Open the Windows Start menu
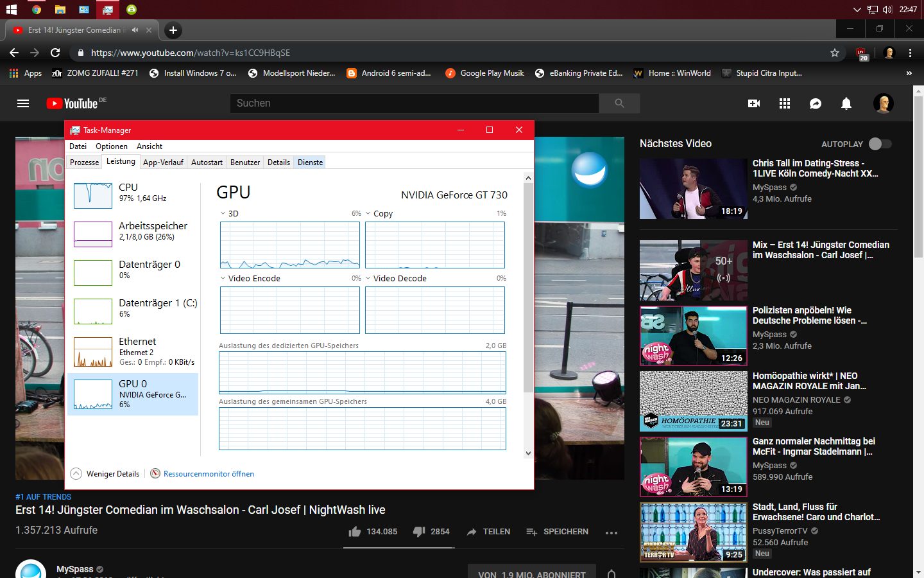 11,10
